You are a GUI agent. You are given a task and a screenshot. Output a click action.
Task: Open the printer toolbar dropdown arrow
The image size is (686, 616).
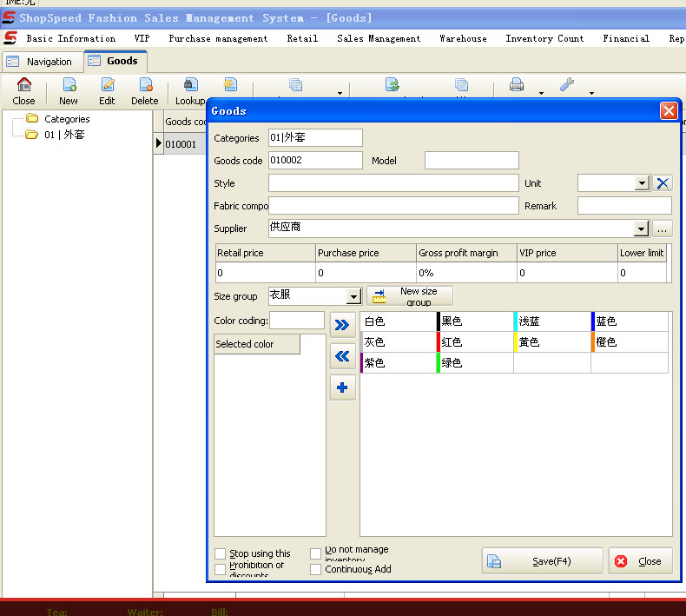pyautogui.click(x=541, y=93)
